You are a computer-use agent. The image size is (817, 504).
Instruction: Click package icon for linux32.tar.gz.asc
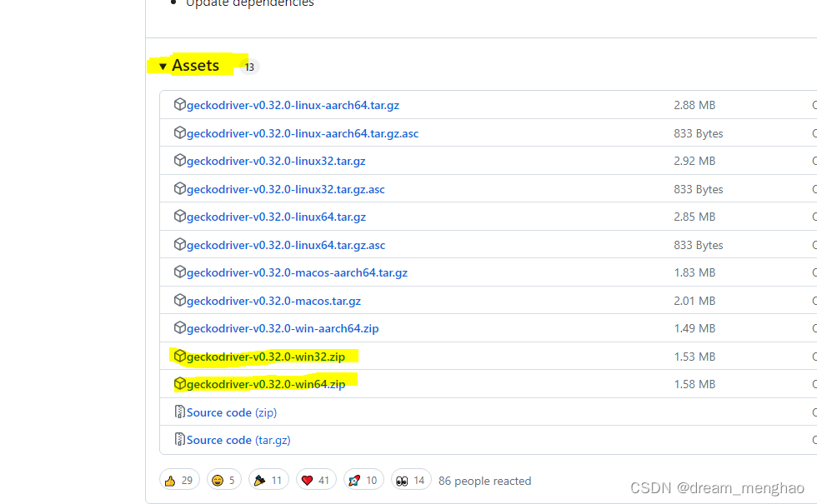(x=180, y=188)
